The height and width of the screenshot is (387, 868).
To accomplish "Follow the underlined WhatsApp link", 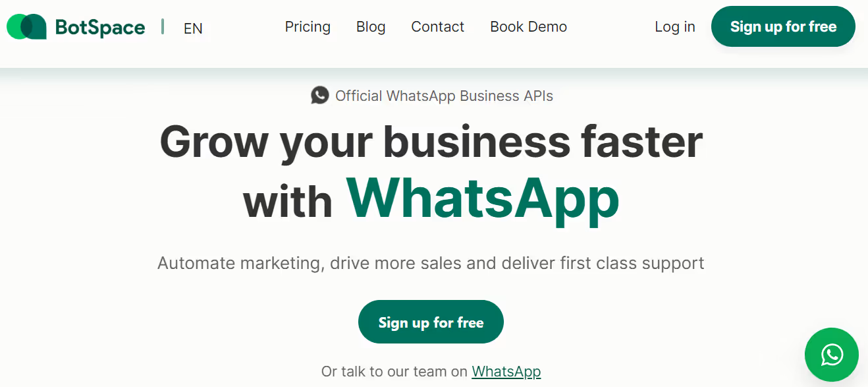I will click(x=506, y=371).
